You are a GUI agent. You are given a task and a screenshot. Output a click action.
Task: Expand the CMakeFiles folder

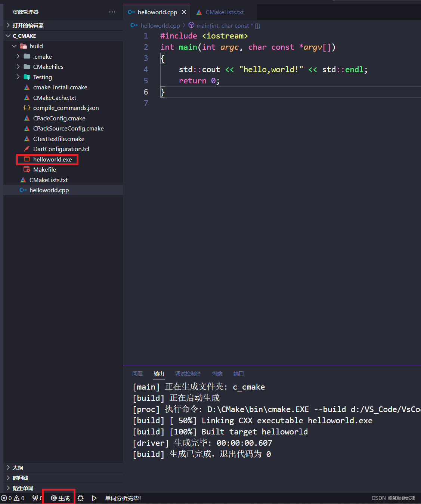(18, 67)
